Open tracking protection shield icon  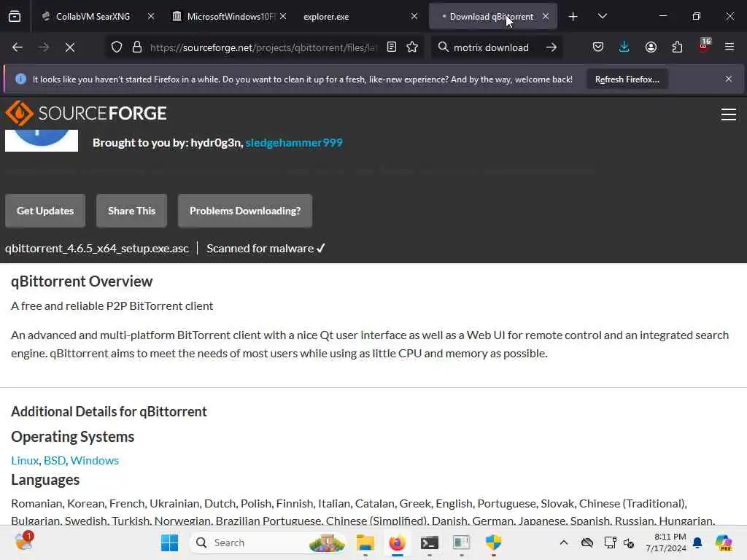tap(117, 47)
